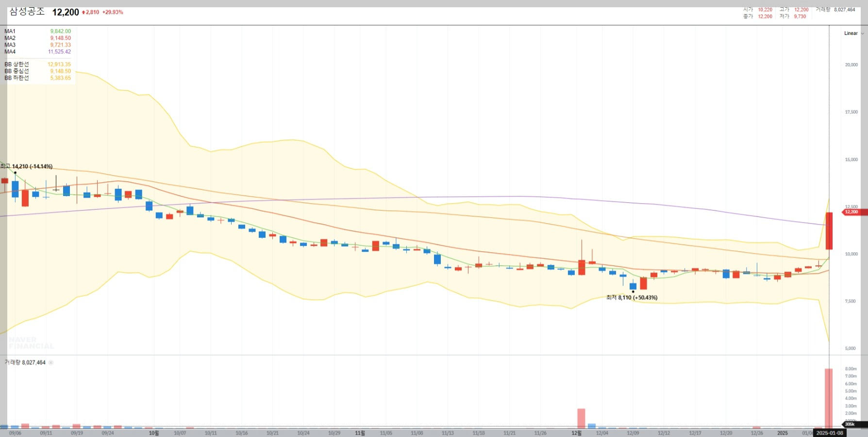Click the BB 하한선 value 5,383.65
The image size is (868, 437).
coord(61,78)
